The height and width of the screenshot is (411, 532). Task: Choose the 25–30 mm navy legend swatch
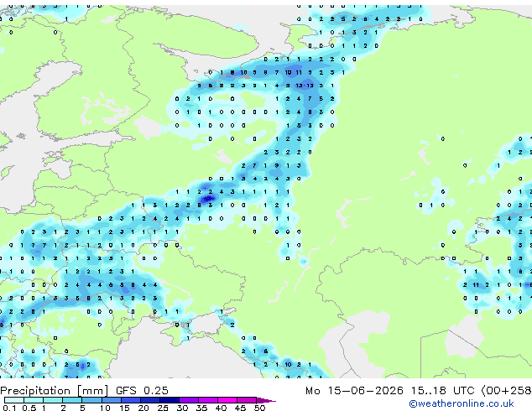(x=170, y=400)
